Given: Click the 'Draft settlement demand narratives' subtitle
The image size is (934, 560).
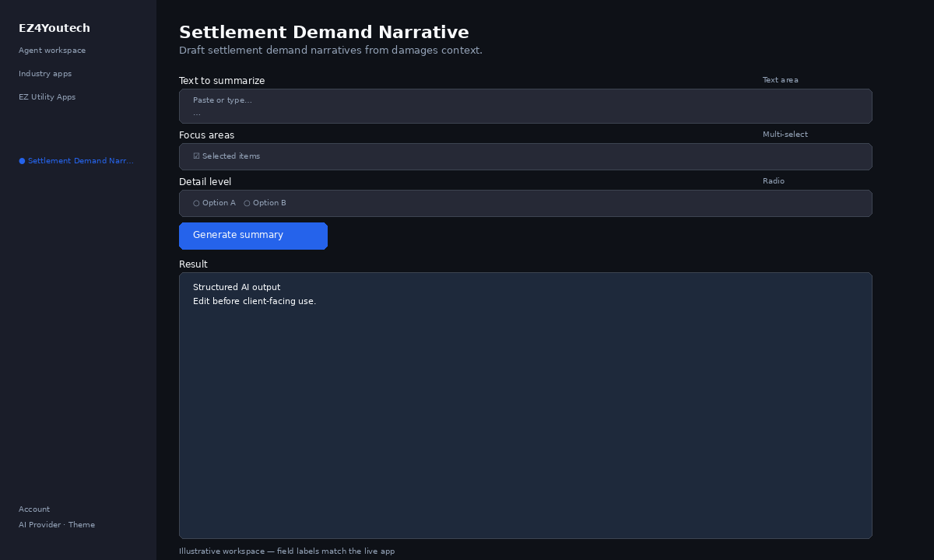Looking at the screenshot, I should tap(331, 51).
